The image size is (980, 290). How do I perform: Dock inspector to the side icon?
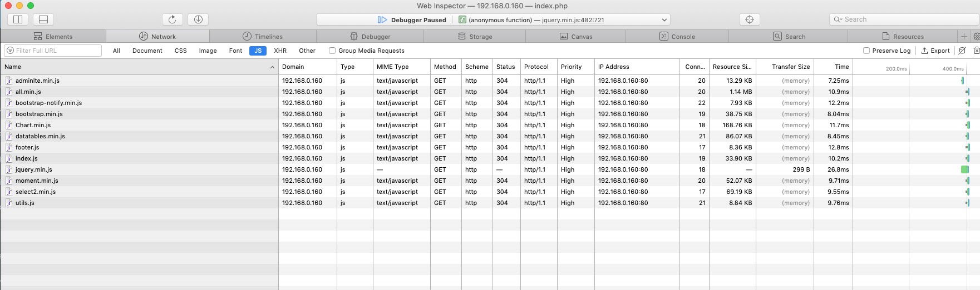pos(18,19)
